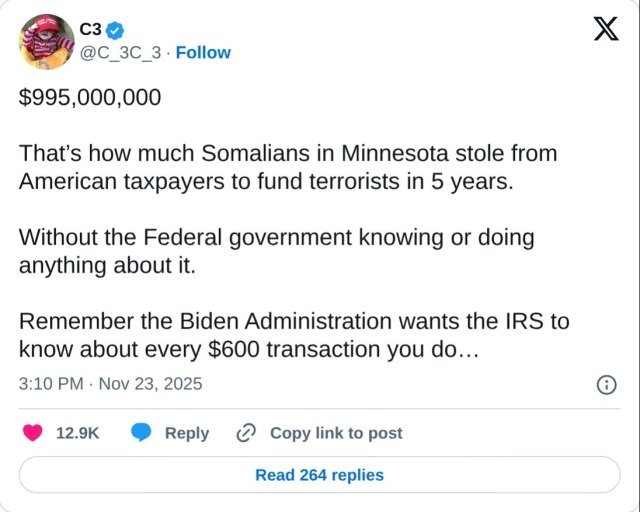Click the heart like icon

(x=33, y=433)
